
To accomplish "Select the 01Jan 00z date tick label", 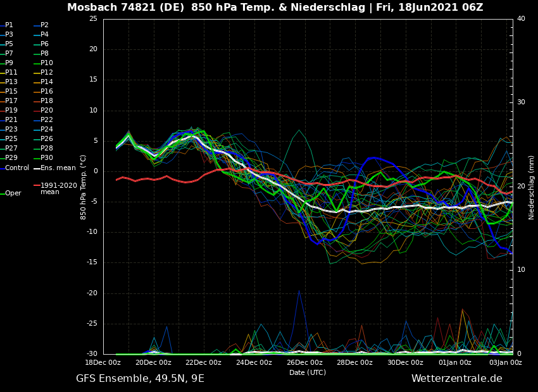I will [455, 363].
